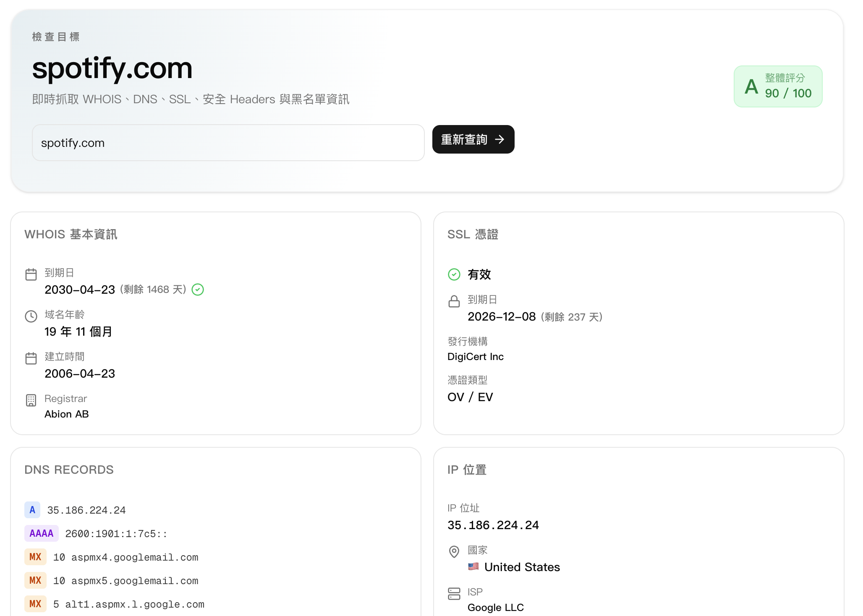
Task: Click the calendar icon beside 建立時間
Action: pyautogui.click(x=31, y=358)
